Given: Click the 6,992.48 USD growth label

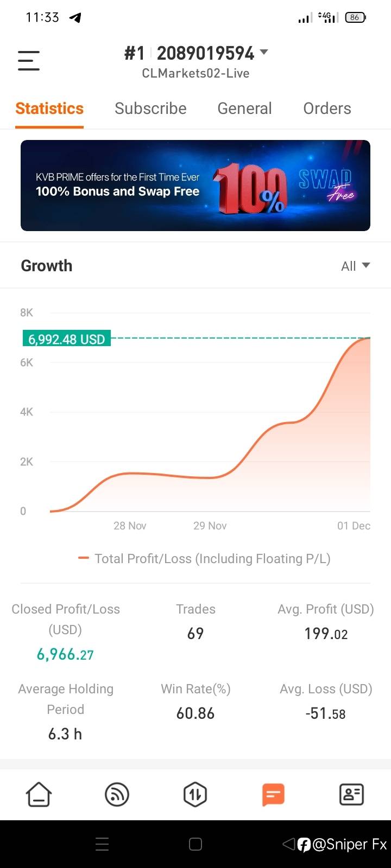Looking at the screenshot, I should click(66, 339).
